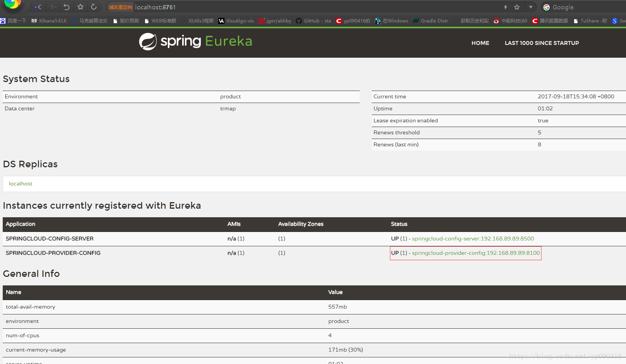Screen dimensions: 626x364
Task: Click the System Status heading
Action: [x=36, y=79]
